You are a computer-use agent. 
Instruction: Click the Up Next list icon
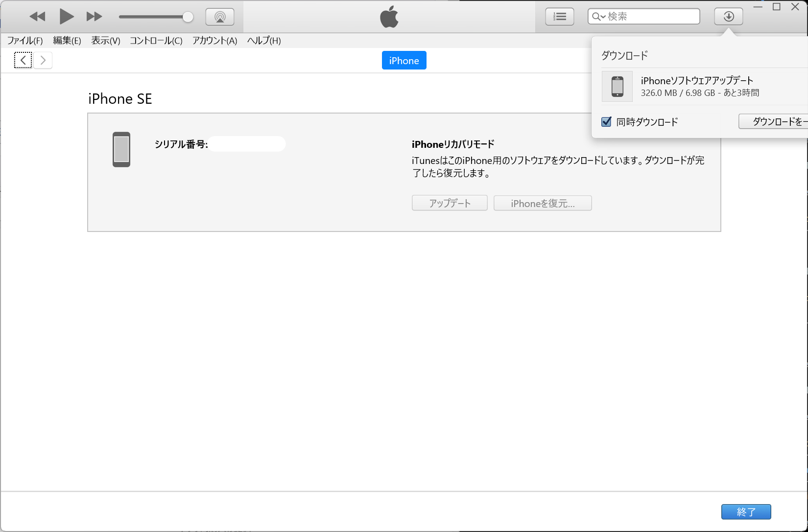coord(560,16)
